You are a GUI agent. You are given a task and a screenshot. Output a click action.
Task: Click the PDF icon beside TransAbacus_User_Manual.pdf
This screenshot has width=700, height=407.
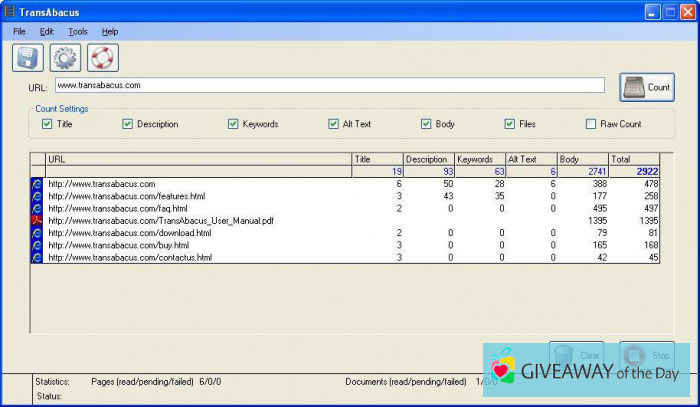[x=38, y=220]
